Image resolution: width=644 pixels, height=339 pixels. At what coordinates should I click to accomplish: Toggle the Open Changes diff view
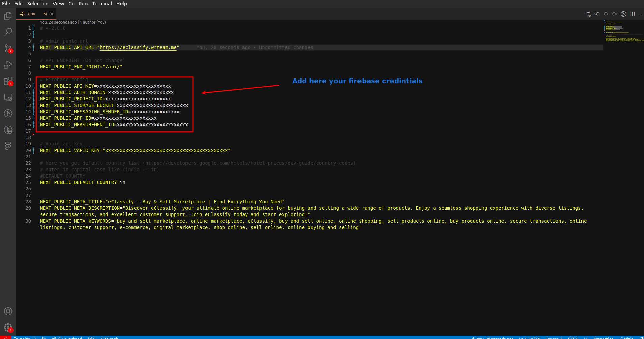tap(588, 14)
